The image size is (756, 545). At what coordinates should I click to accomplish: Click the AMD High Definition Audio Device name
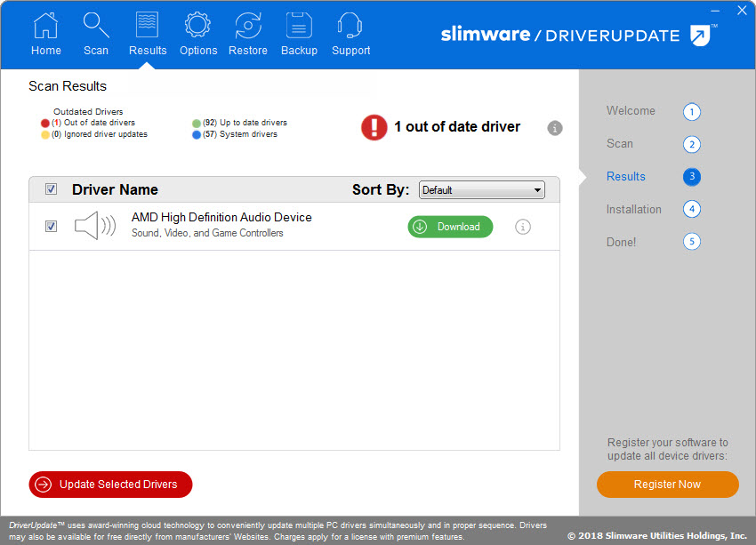[221, 217]
